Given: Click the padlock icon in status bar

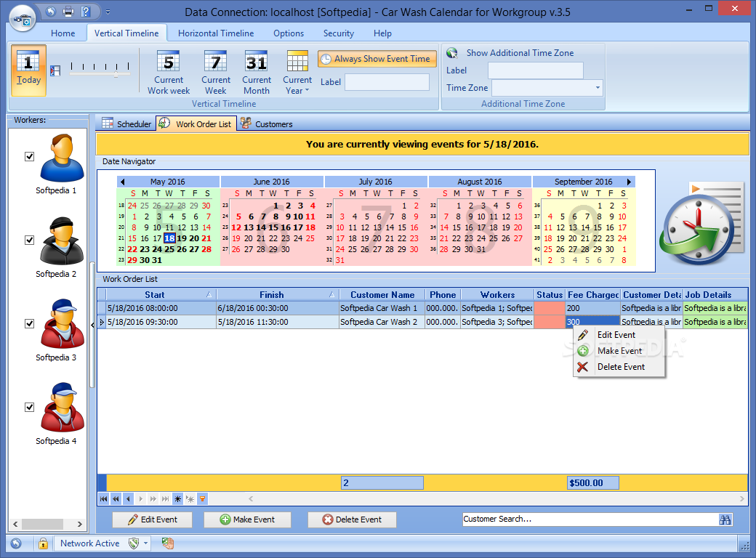Looking at the screenshot, I should [x=43, y=543].
